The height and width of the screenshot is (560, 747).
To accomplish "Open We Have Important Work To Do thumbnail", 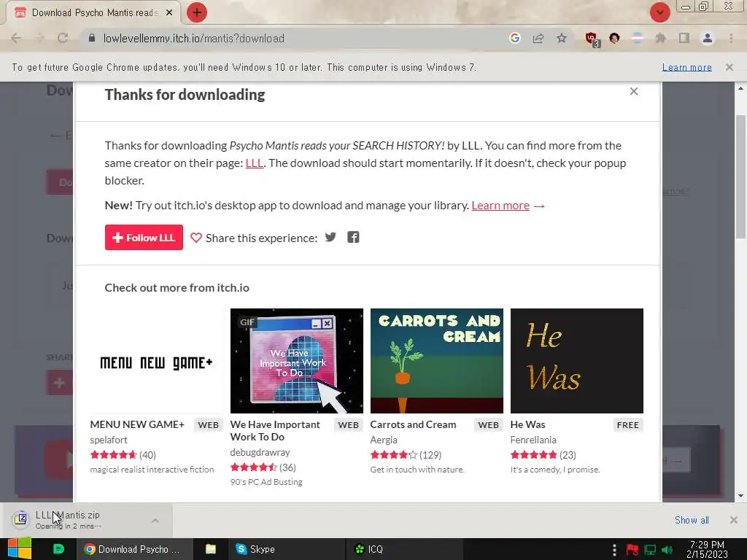I will point(296,361).
